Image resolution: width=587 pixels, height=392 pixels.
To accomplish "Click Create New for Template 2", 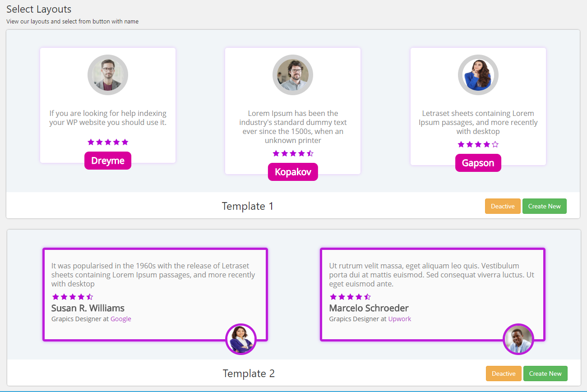I will pos(545,374).
